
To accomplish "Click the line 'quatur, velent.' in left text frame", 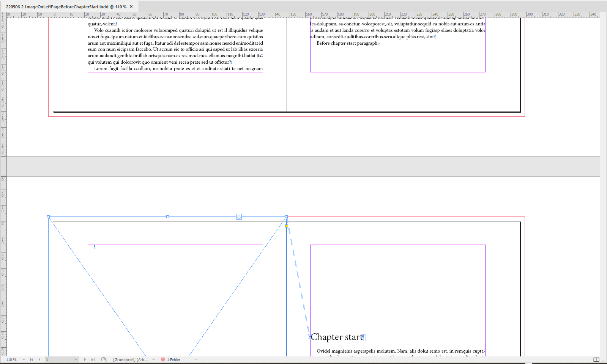I will (x=102, y=24).
